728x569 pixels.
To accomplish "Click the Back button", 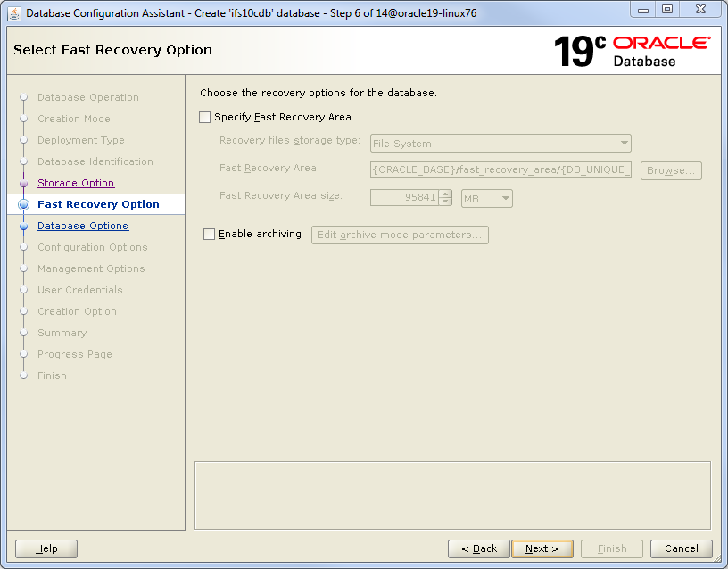I will (479, 548).
